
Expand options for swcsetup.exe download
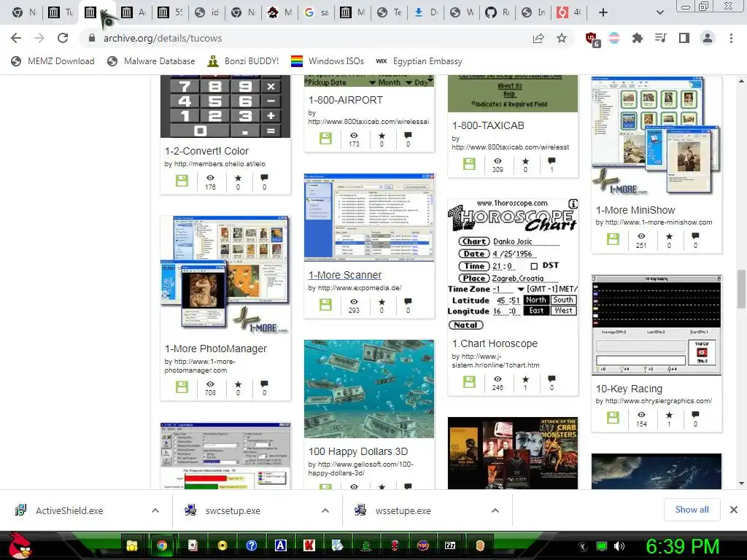325,510
